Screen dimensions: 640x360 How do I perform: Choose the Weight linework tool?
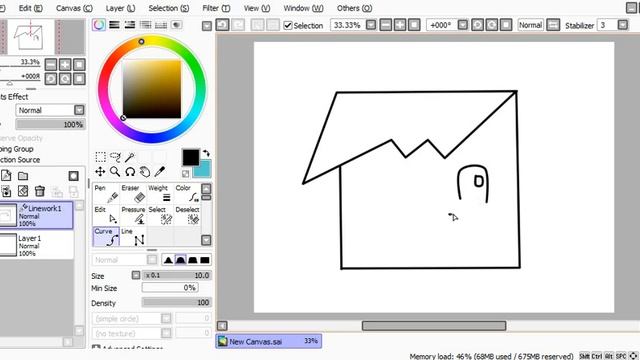click(x=160, y=193)
